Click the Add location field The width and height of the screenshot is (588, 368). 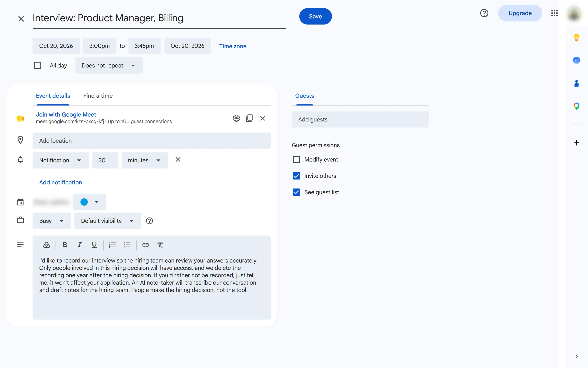[x=152, y=141]
